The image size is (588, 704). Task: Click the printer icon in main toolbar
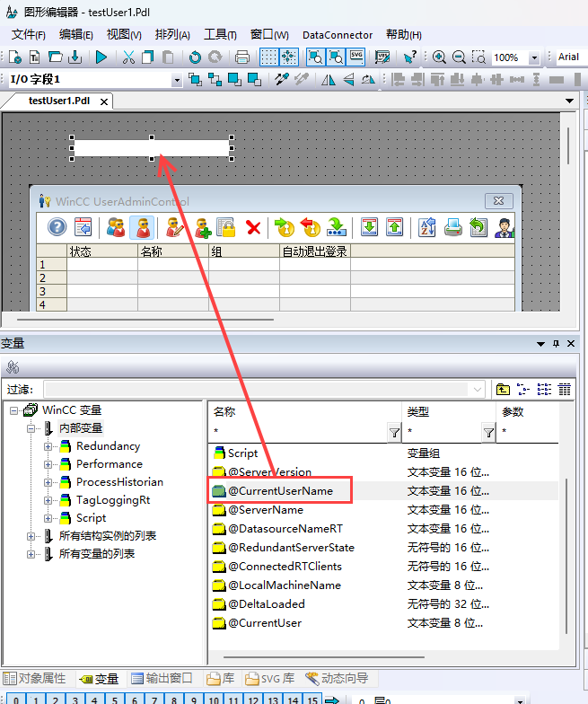coord(241,57)
